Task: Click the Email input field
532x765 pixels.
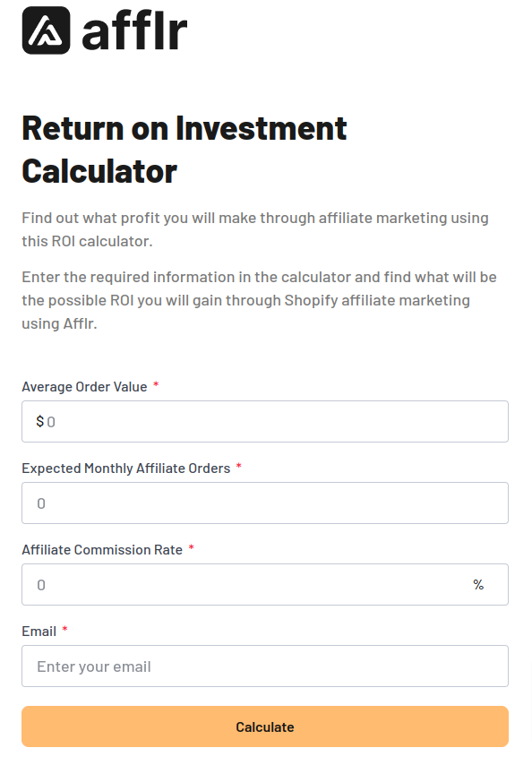Action: click(265, 666)
